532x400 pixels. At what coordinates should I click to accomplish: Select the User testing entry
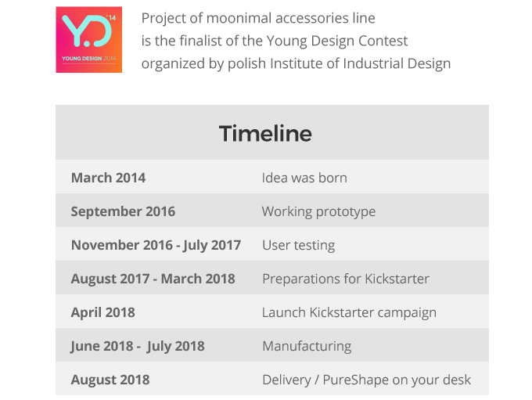(x=299, y=245)
